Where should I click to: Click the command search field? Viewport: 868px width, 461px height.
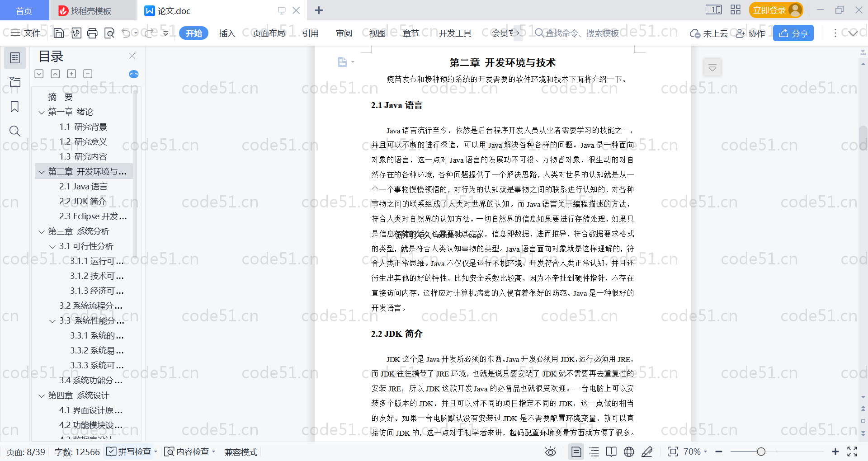point(577,33)
